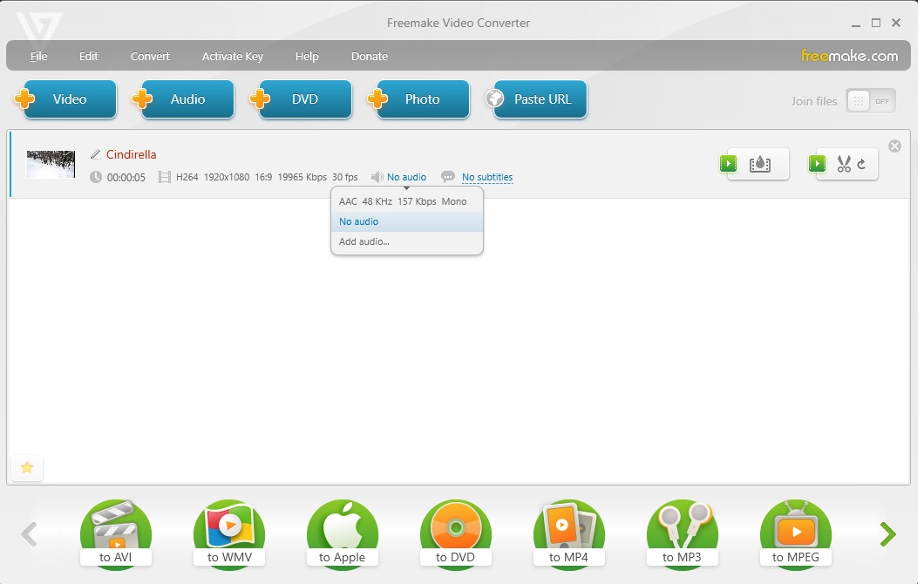The width and height of the screenshot is (924, 584).
Task: Show previous output formats with left arrow
Action: (x=29, y=534)
